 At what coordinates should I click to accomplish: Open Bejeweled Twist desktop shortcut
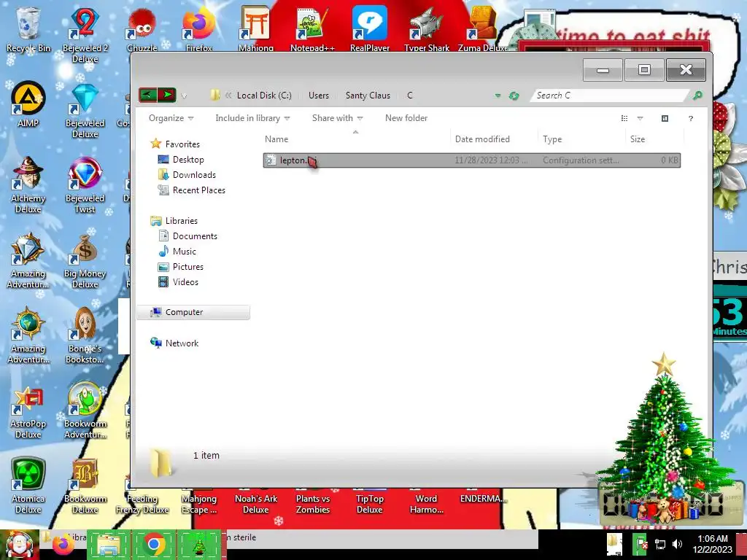click(85, 184)
